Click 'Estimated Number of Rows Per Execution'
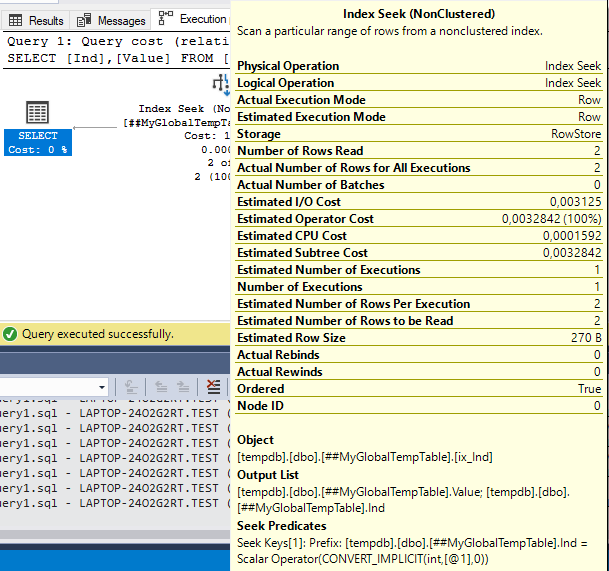Image resolution: width=609 pixels, height=571 pixels. pyautogui.click(x=353, y=304)
